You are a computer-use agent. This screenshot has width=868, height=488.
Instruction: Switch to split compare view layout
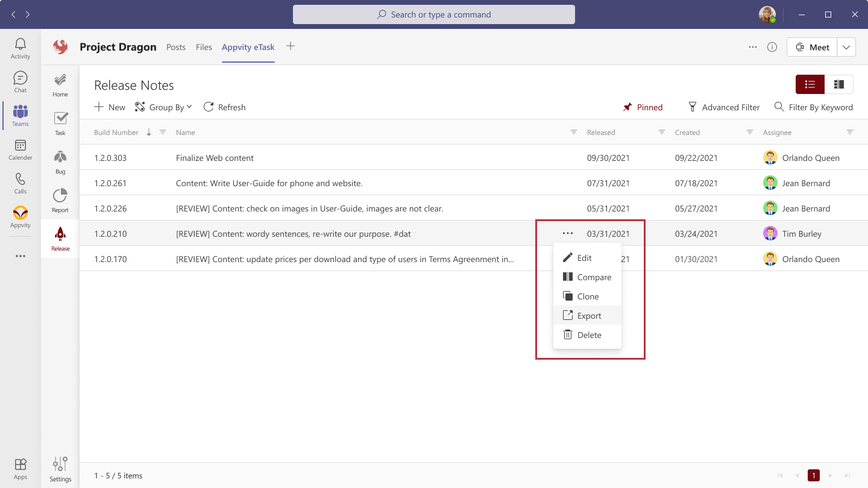[839, 84]
